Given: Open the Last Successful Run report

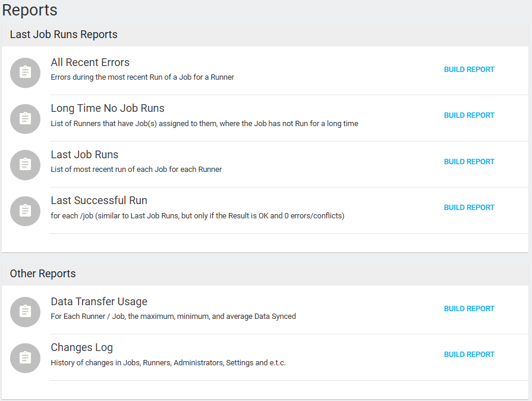Looking at the screenshot, I should (99, 200).
